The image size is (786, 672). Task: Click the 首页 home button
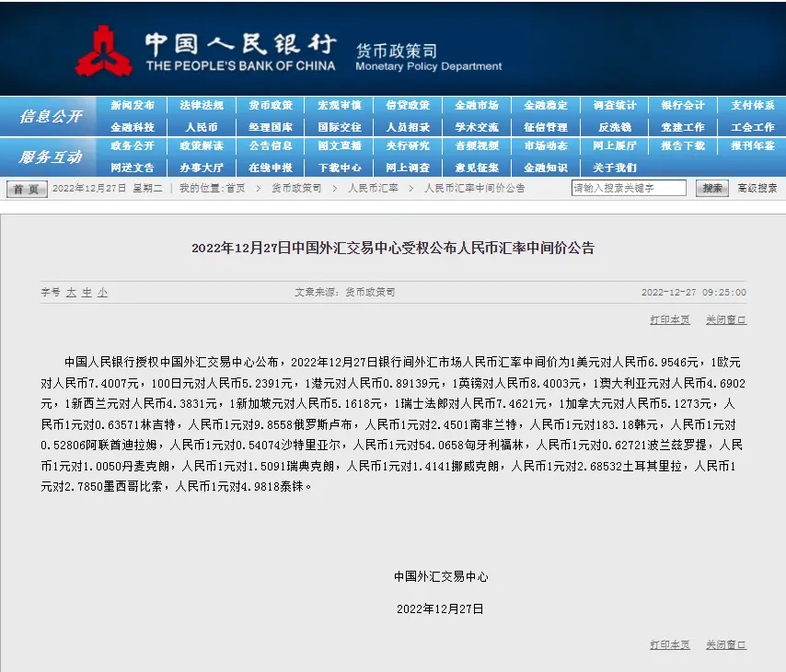[x=27, y=189]
